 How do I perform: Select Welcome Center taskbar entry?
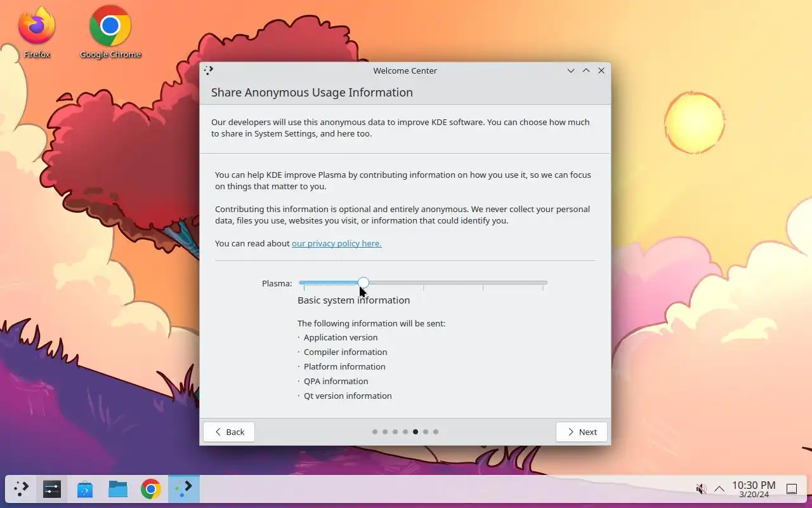coord(184,489)
